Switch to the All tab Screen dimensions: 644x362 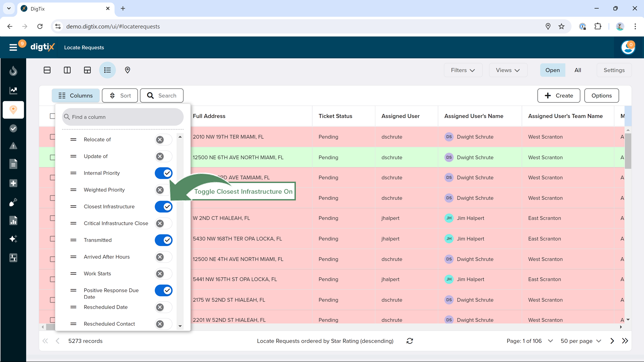(578, 70)
